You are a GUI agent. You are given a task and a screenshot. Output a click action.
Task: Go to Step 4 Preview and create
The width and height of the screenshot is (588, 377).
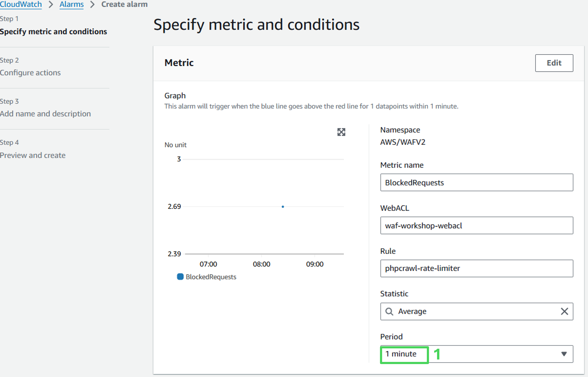pos(33,155)
